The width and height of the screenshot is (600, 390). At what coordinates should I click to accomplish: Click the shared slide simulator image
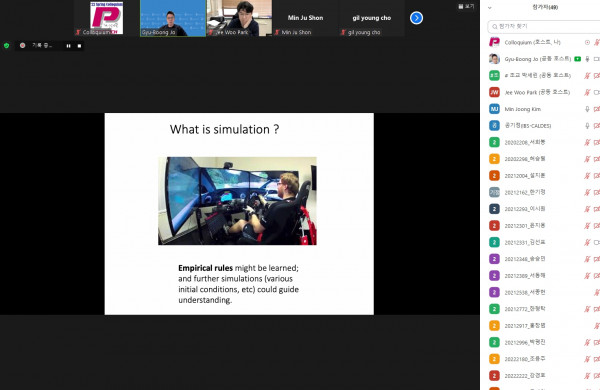tap(237, 201)
